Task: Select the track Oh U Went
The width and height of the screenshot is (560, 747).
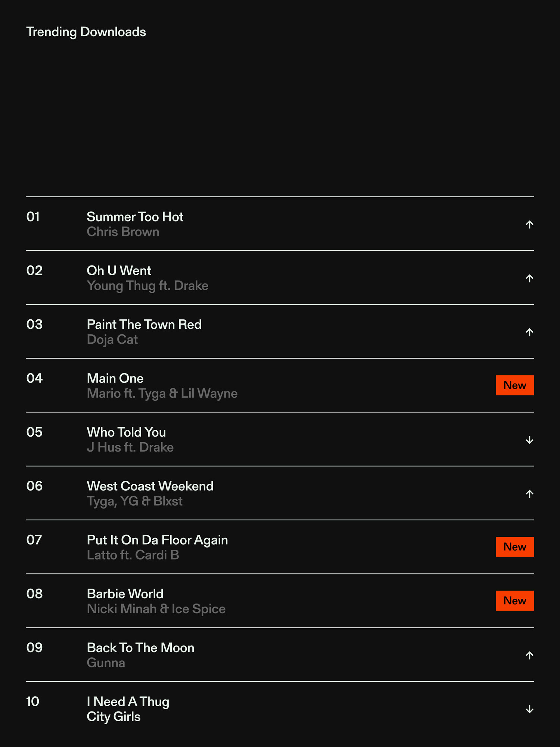Action: click(119, 271)
